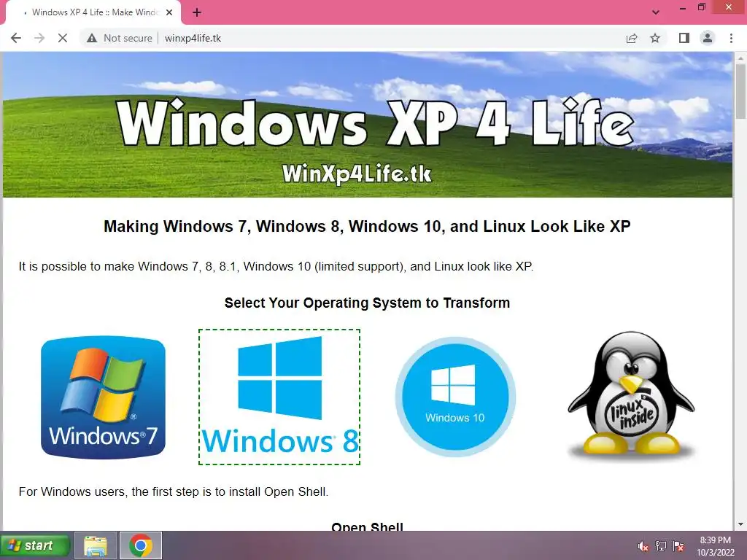747x560 pixels.
Task: Choose the Windows 10 circle logo
Action: coord(455,397)
